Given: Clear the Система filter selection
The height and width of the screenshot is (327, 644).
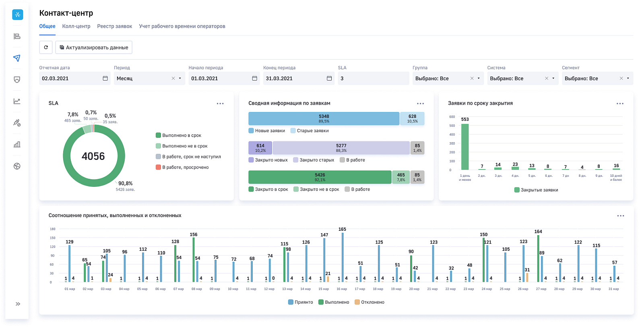Looking at the screenshot, I should (547, 79).
